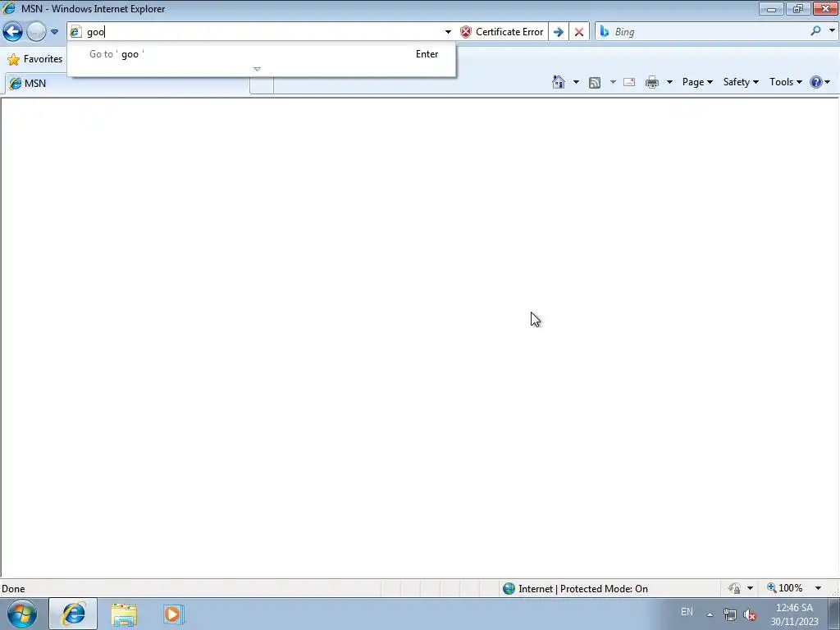Click the Show Desktop strip

pos(834,614)
